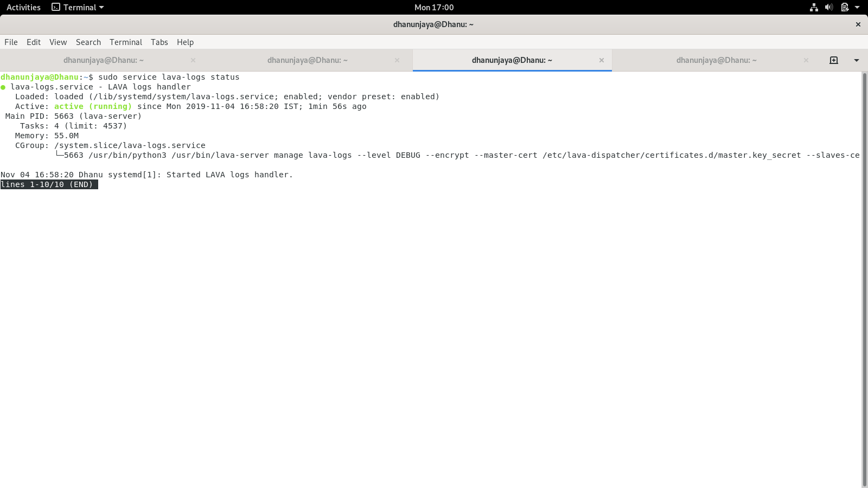
Task: Close the second terminal tab
Action: pyautogui.click(x=397, y=60)
